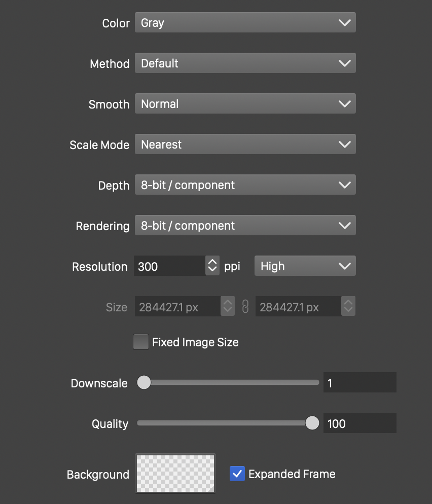Click the height Size field

tap(298, 307)
